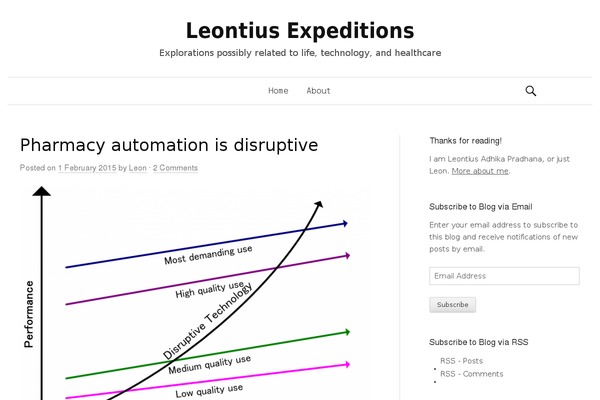Open the RSS - Comments feed link

[x=471, y=374]
